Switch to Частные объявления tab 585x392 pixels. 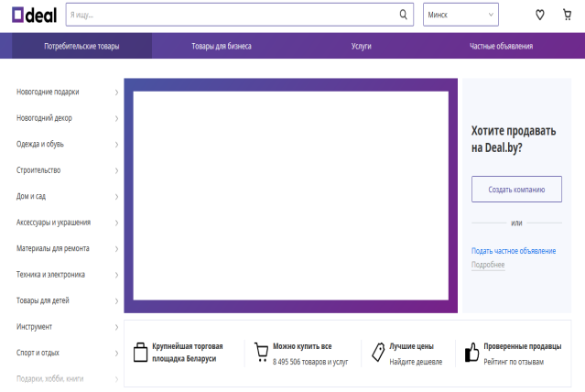501,46
